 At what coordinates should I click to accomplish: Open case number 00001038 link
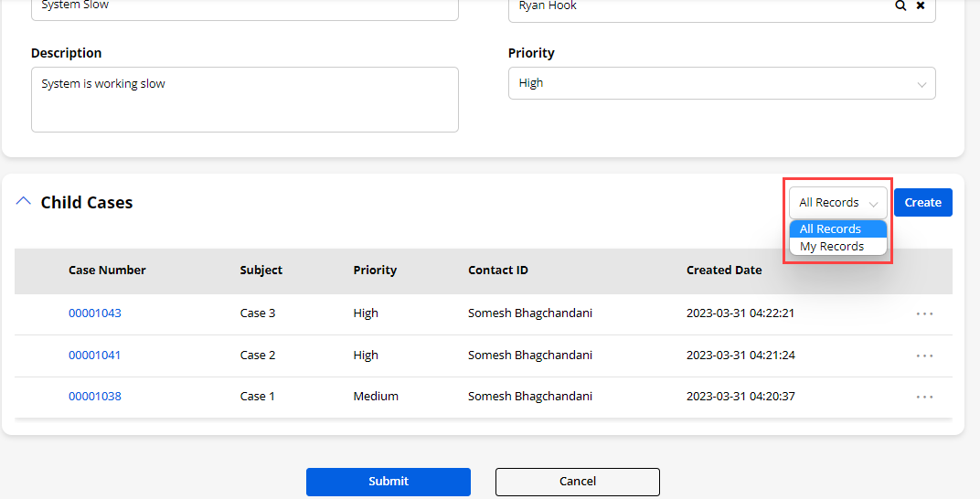tap(95, 397)
